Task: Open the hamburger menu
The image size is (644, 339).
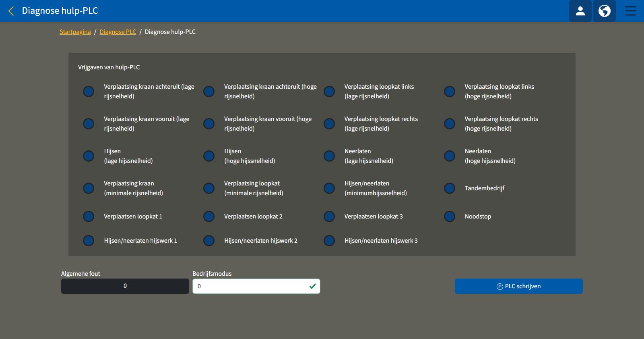Action: pos(630,11)
